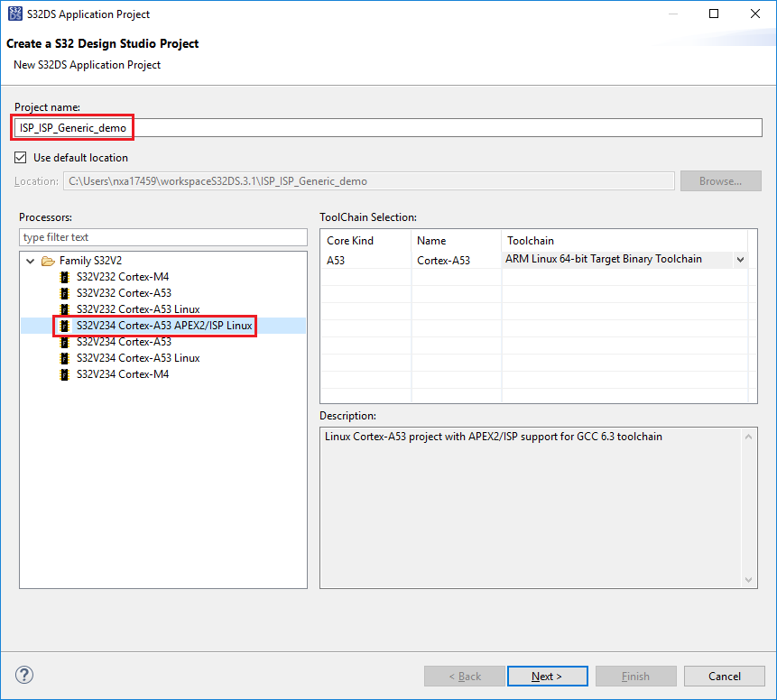777x700 pixels.
Task: Click the Location path field
Action: pos(369,181)
